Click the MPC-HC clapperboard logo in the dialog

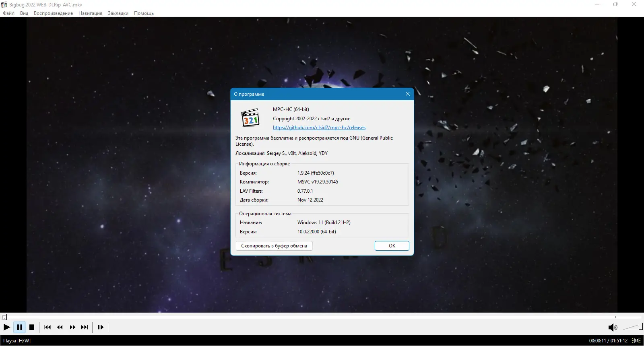(250, 117)
